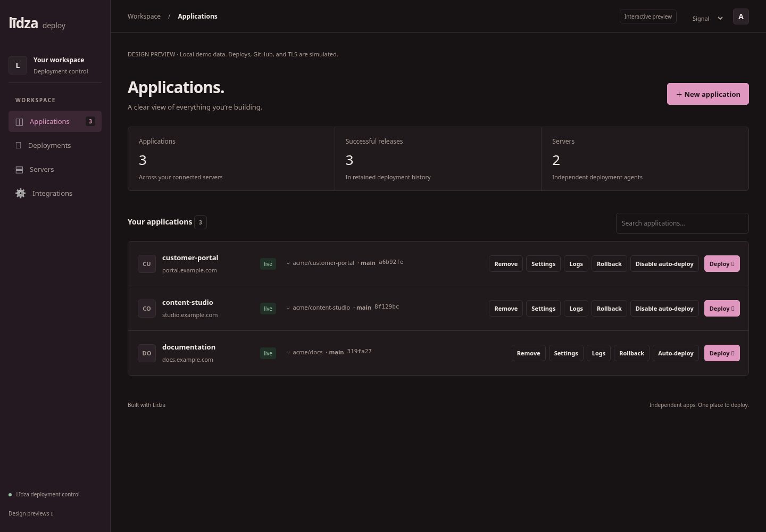
Task: Remove the content-studio application
Action: [506, 309]
